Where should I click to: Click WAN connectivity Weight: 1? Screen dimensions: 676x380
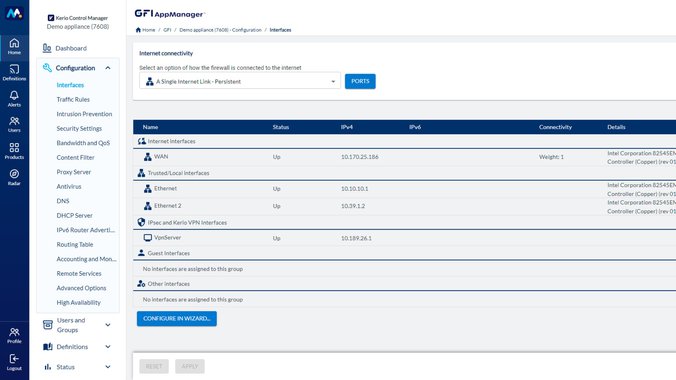pyautogui.click(x=551, y=157)
